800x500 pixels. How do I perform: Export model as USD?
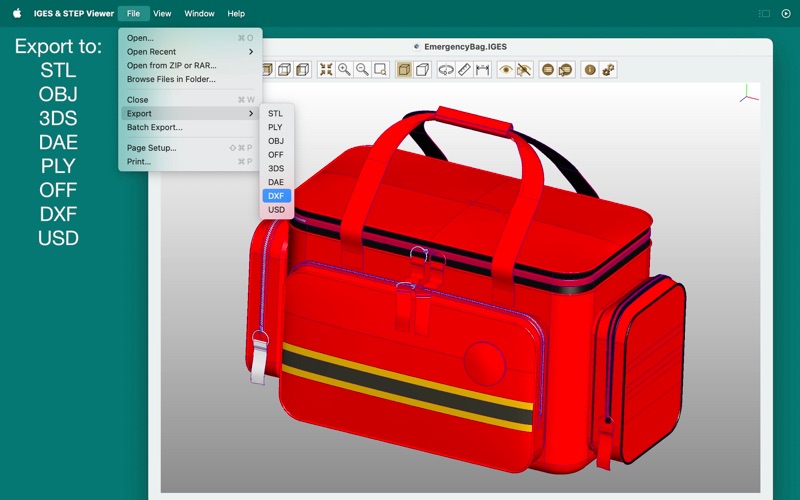[x=277, y=210]
